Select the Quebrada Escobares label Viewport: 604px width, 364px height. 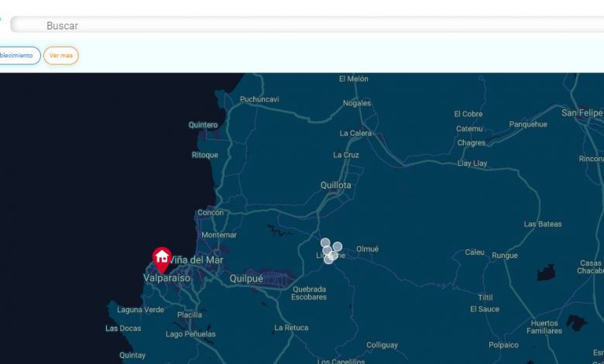[309, 293]
